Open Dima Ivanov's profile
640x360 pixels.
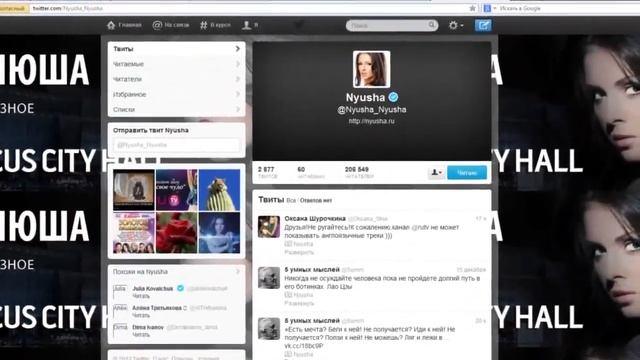(148, 327)
